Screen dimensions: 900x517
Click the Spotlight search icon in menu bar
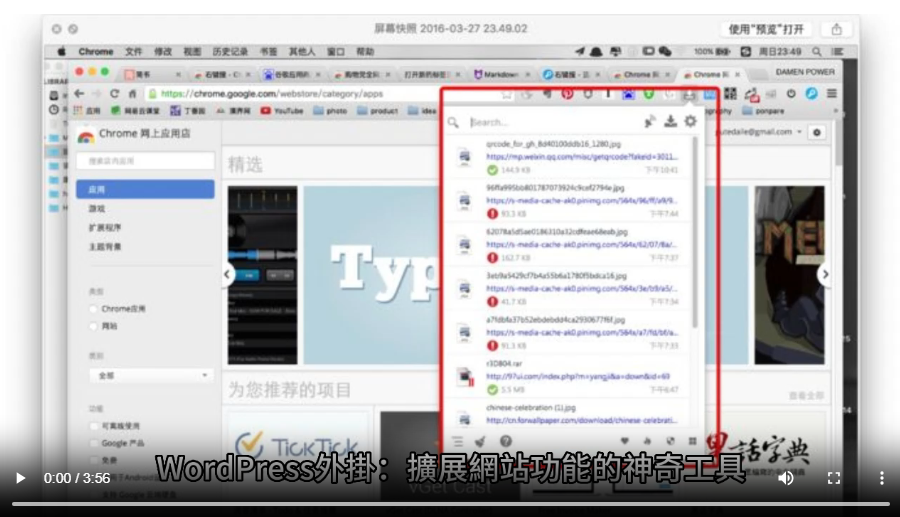(x=816, y=52)
